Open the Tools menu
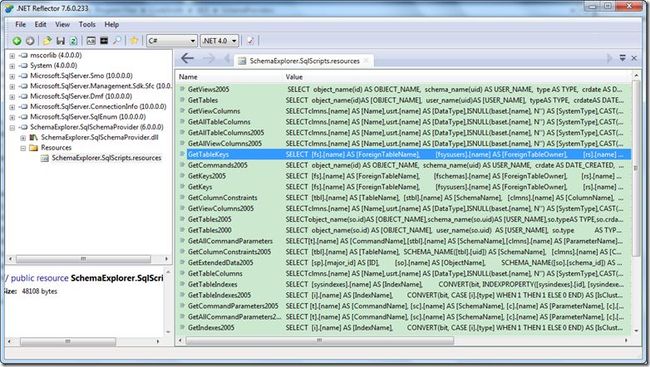This screenshot has width=650, height=367. (x=87, y=24)
